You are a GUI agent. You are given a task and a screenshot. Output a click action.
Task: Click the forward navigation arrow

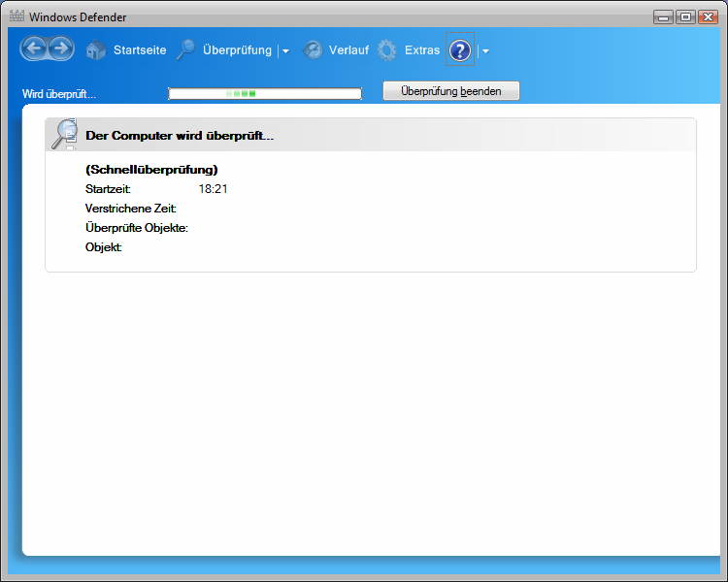[x=60, y=48]
